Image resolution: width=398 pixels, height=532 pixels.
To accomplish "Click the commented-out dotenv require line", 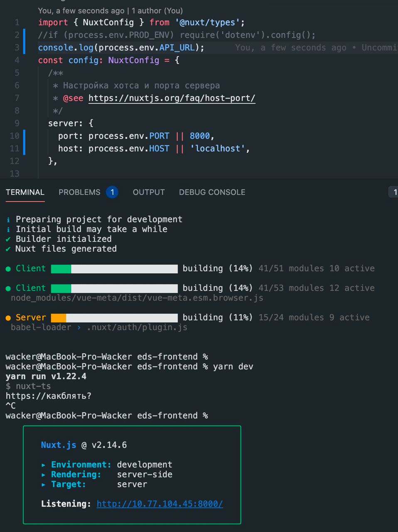I will pyautogui.click(x=177, y=35).
